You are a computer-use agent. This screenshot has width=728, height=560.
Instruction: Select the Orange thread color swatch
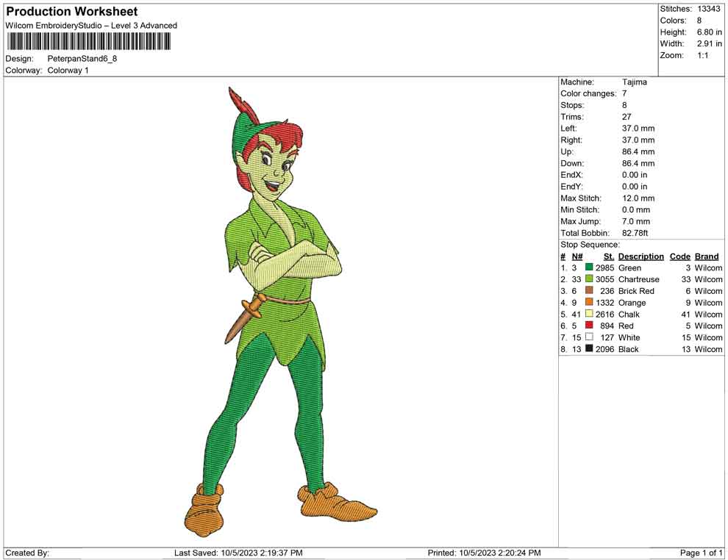pyautogui.click(x=589, y=302)
